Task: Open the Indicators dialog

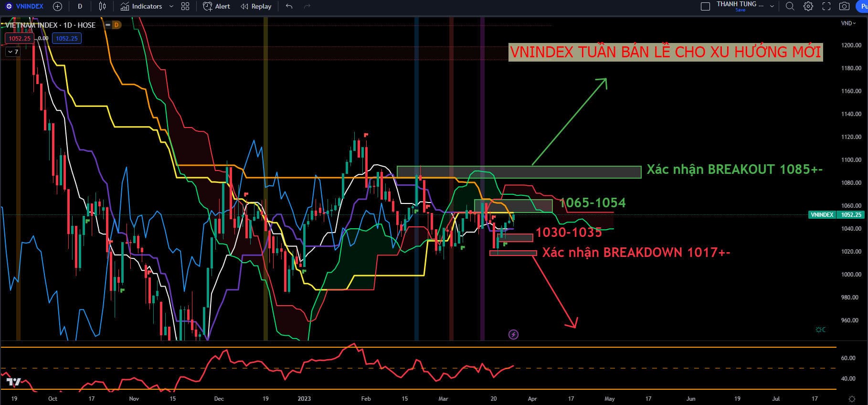Action: [x=141, y=6]
